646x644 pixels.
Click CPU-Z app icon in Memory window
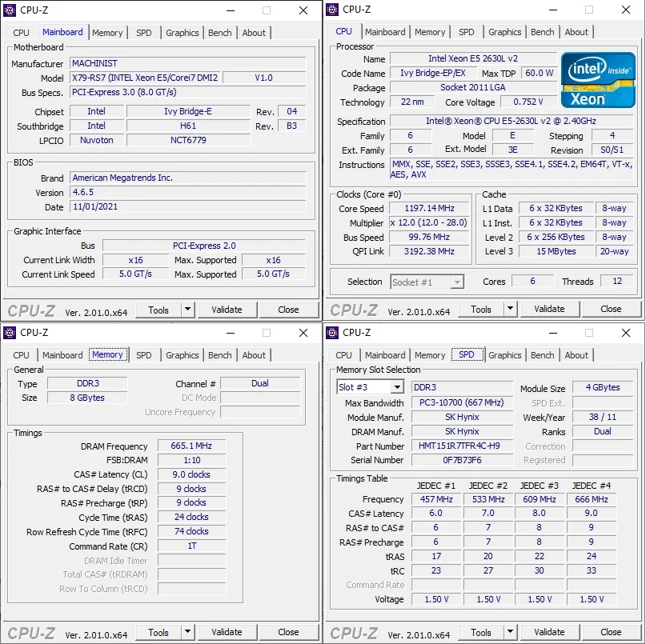pos(10,332)
